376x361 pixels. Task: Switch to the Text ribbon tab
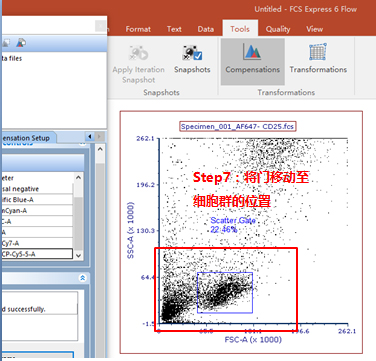174,29
